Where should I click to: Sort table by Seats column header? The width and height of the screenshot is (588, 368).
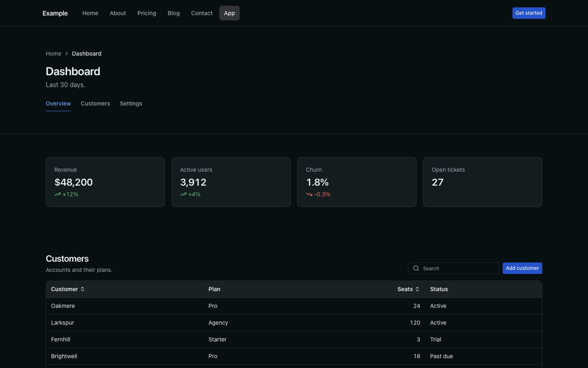408,289
